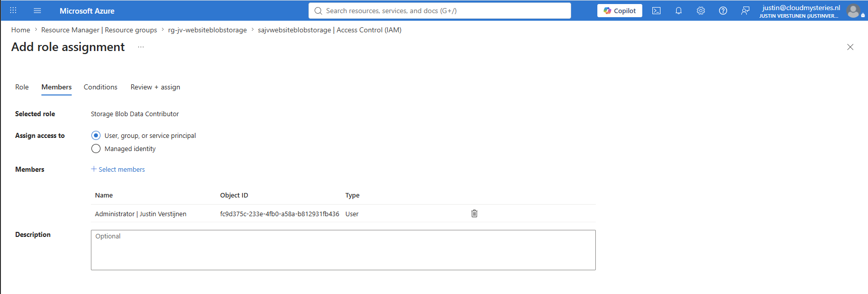Click the Selected role label
Screen dimensions: 868x294
click(x=35, y=114)
